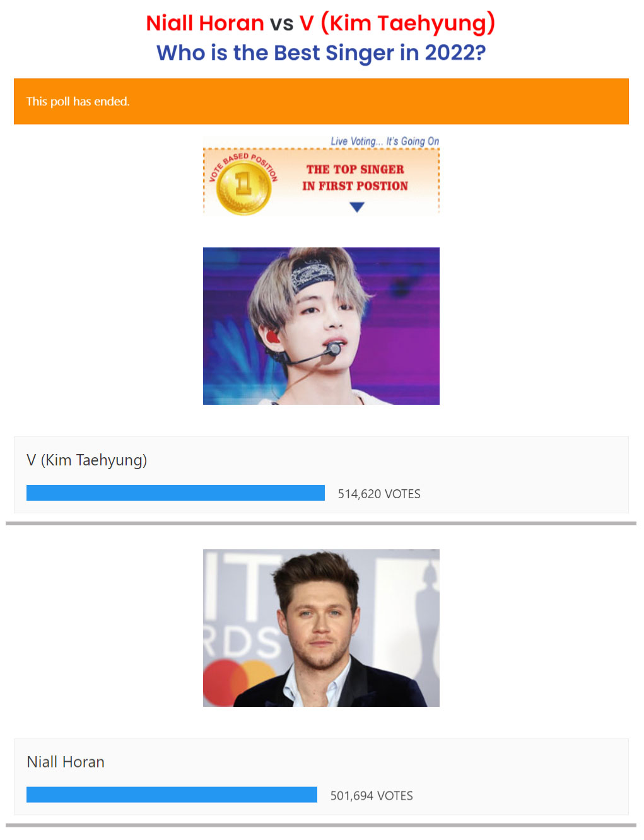
Task: Click the V (Kim Taehyung) result card
Action: coord(321,475)
